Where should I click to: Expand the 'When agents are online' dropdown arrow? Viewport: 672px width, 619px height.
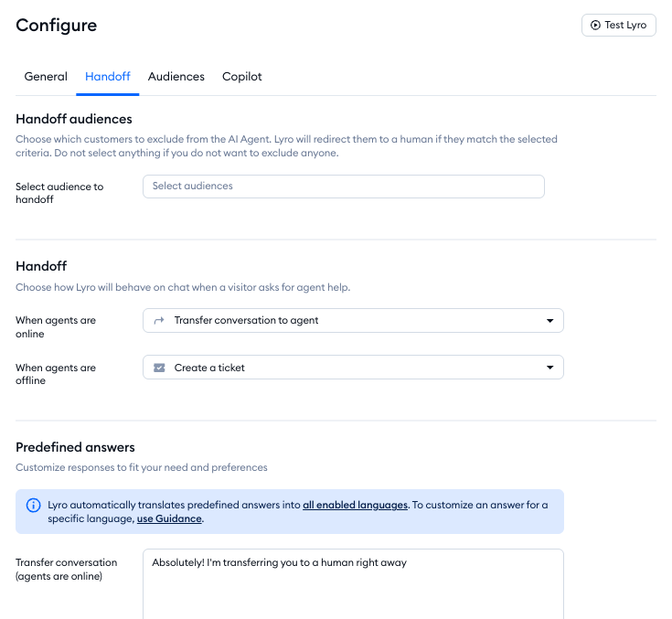[x=549, y=321]
